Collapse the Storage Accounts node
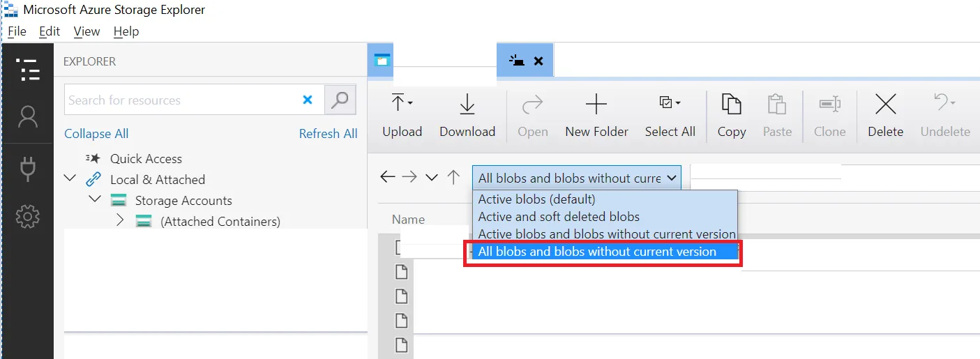 click(95, 199)
